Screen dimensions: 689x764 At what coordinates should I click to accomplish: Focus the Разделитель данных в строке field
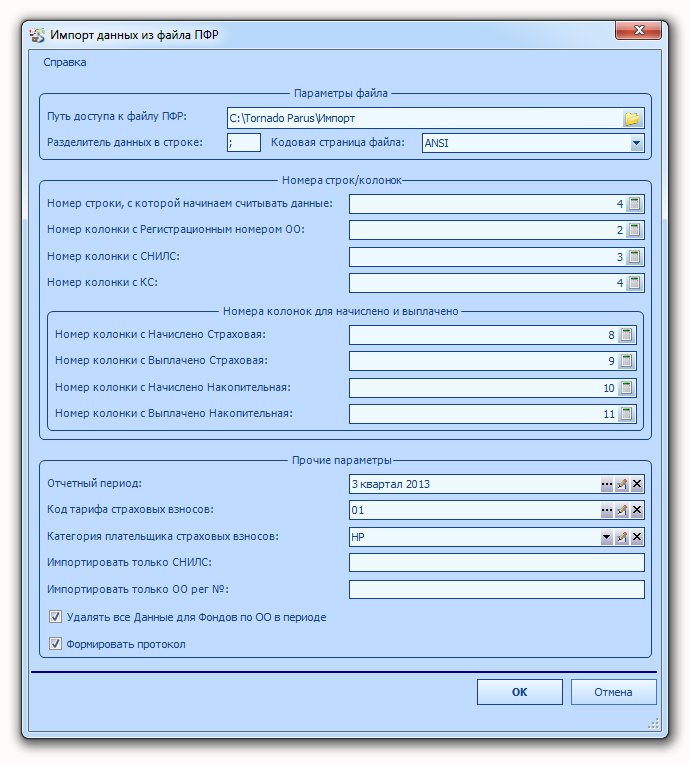coord(244,143)
